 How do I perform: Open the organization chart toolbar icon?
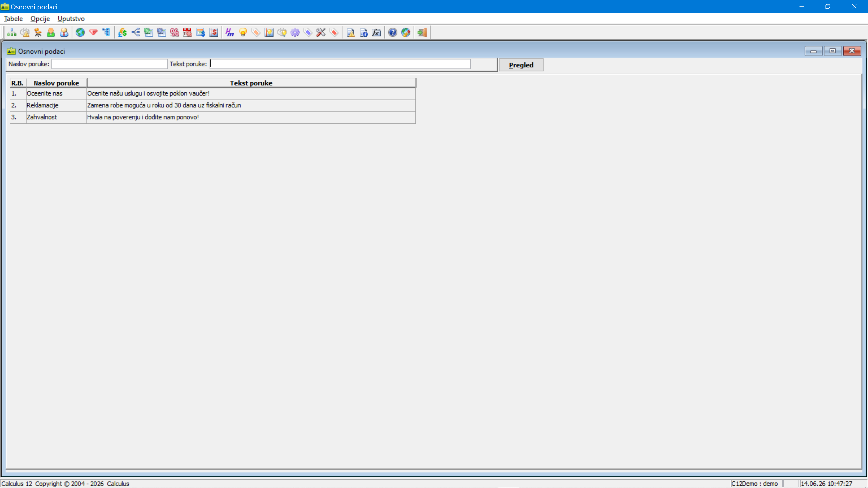pyautogui.click(x=12, y=32)
